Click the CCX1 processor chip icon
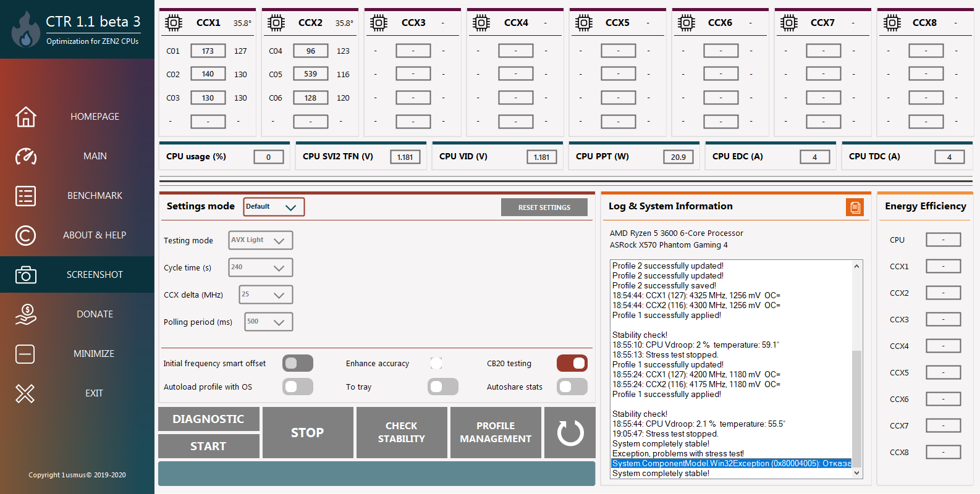 point(174,23)
